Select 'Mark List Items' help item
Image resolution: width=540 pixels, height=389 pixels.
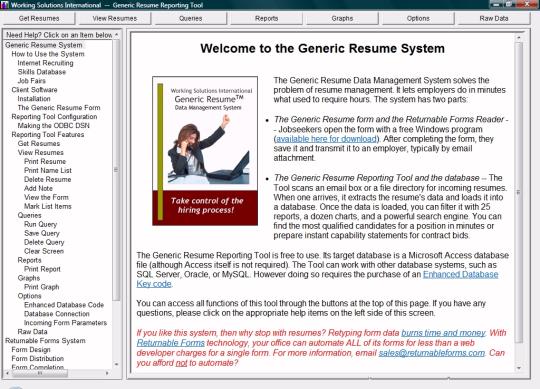(x=48, y=206)
